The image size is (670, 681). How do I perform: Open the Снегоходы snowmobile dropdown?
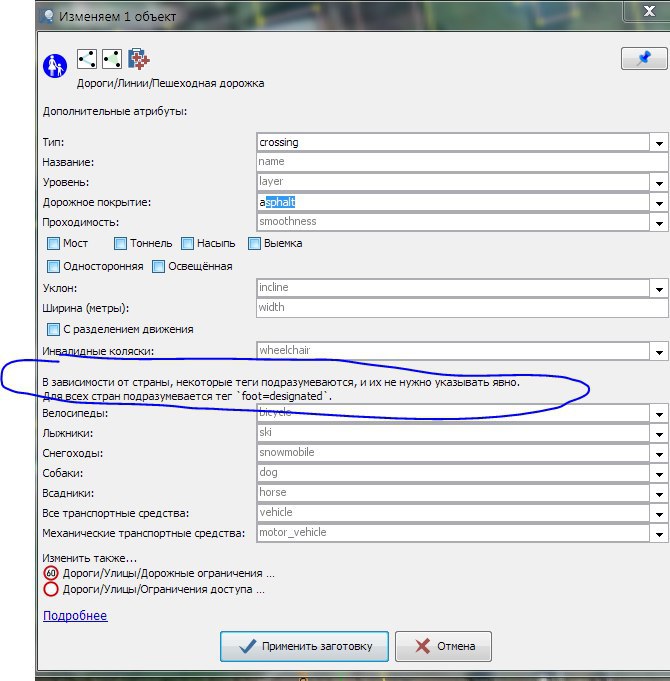click(659, 453)
